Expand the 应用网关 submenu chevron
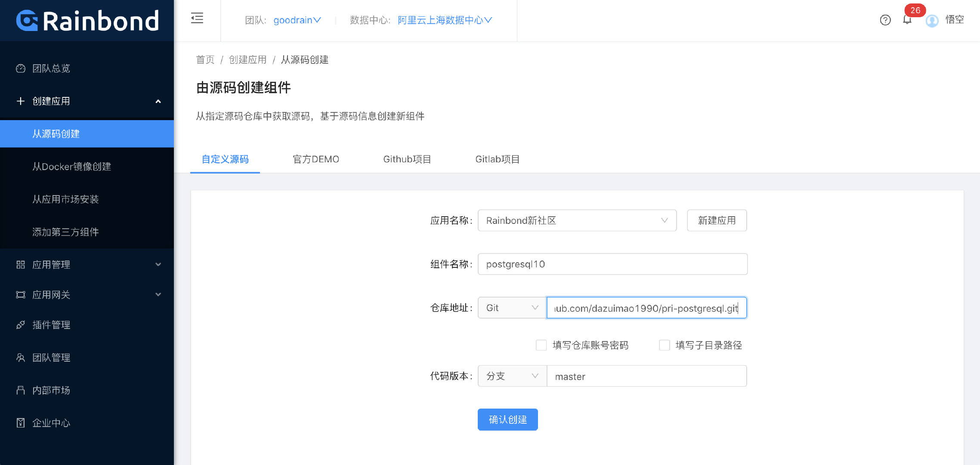 click(158, 295)
